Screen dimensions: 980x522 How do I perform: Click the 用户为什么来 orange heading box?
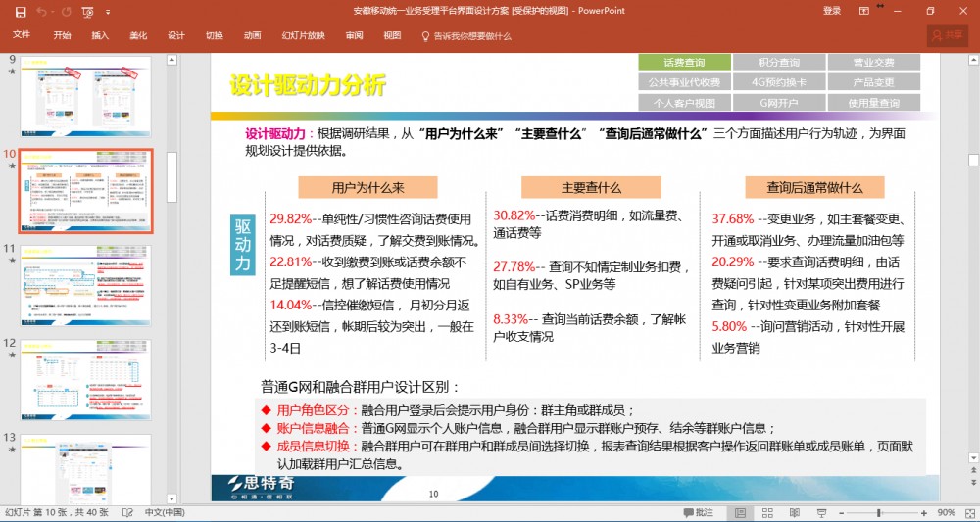[x=367, y=187]
